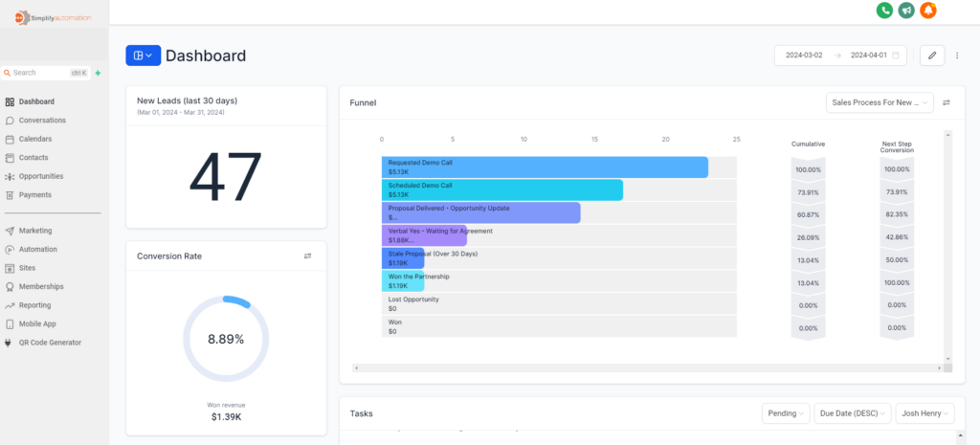
Task: Open the dashboard switcher blue dropdown
Action: click(x=144, y=56)
